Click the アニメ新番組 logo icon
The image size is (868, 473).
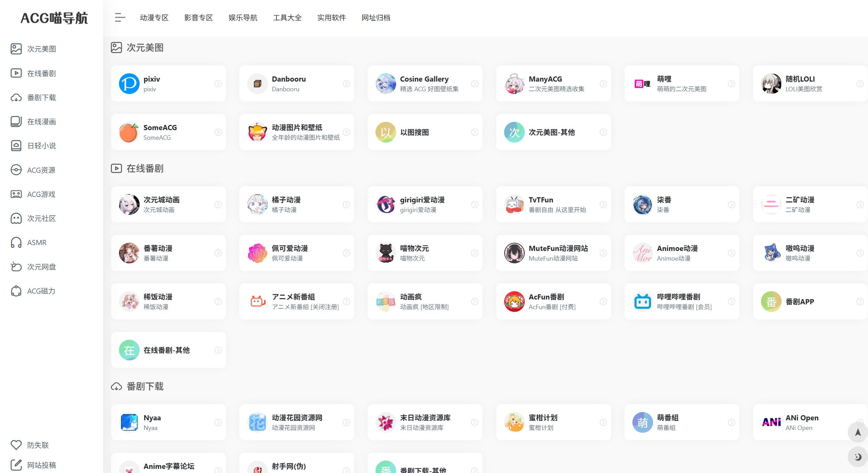257,302
